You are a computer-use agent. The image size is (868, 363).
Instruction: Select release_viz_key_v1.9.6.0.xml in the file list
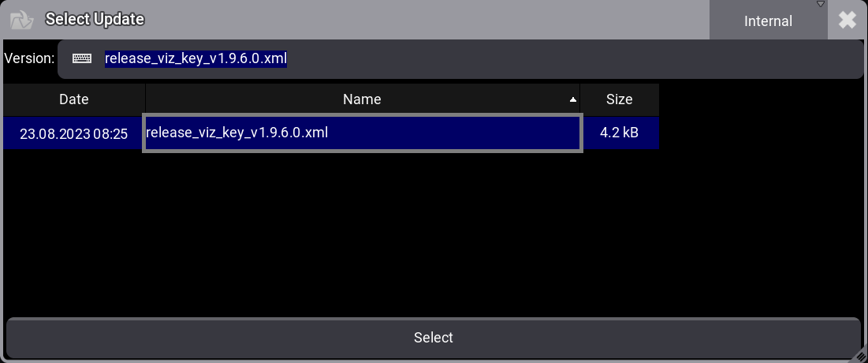[363, 133]
